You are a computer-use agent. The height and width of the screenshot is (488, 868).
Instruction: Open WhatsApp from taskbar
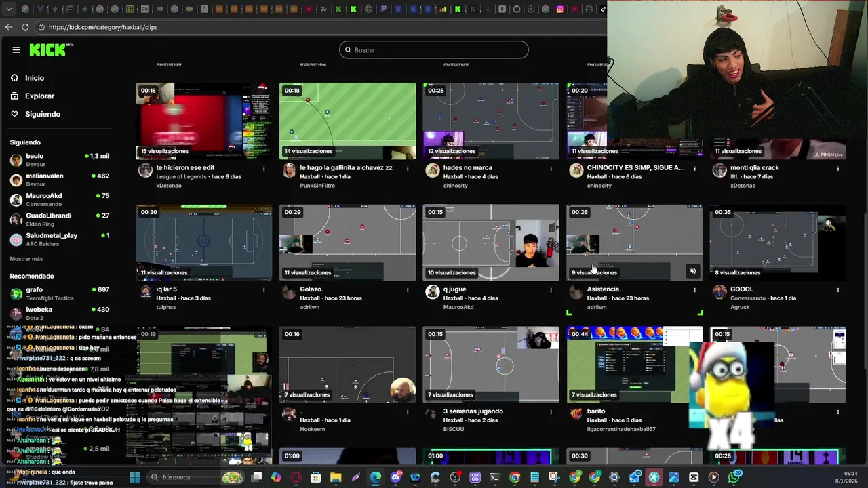tap(734, 477)
